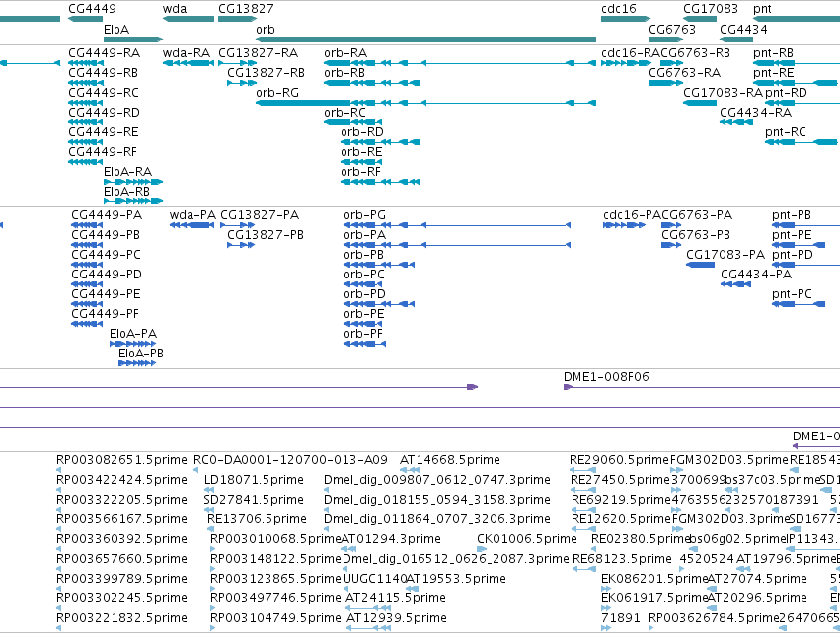Click transcript CG17083-RA
Image resolution: width=840 pixels, height=633 pixels.
click(x=723, y=93)
